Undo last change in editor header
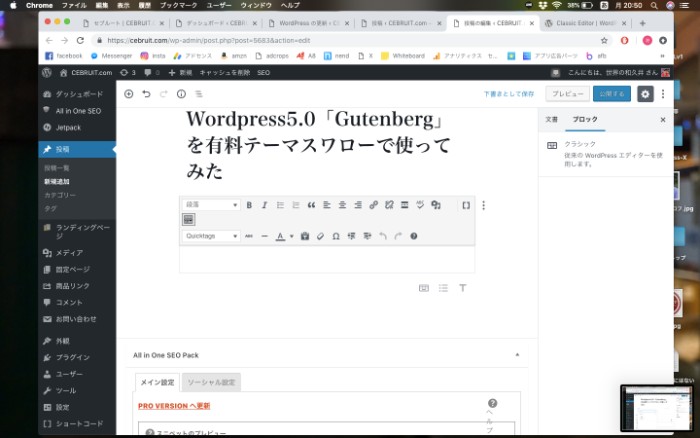700x438 pixels. 146,94
